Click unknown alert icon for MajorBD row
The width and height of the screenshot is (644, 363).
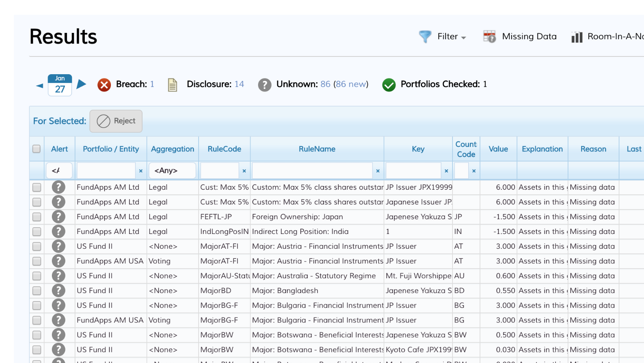59,290
